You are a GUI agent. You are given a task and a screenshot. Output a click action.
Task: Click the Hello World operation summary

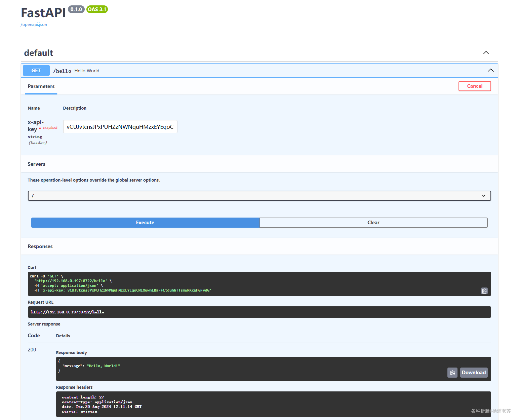(x=87, y=71)
